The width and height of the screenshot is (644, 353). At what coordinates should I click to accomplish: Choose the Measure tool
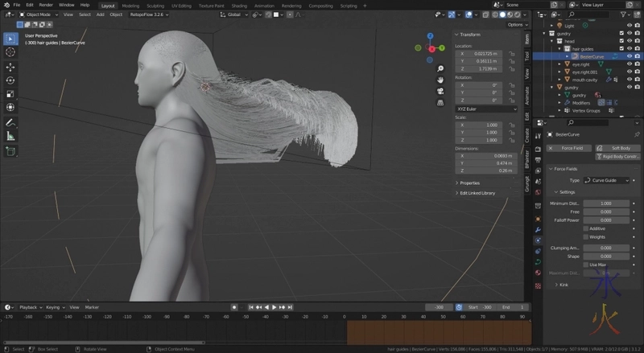[10, 136]
